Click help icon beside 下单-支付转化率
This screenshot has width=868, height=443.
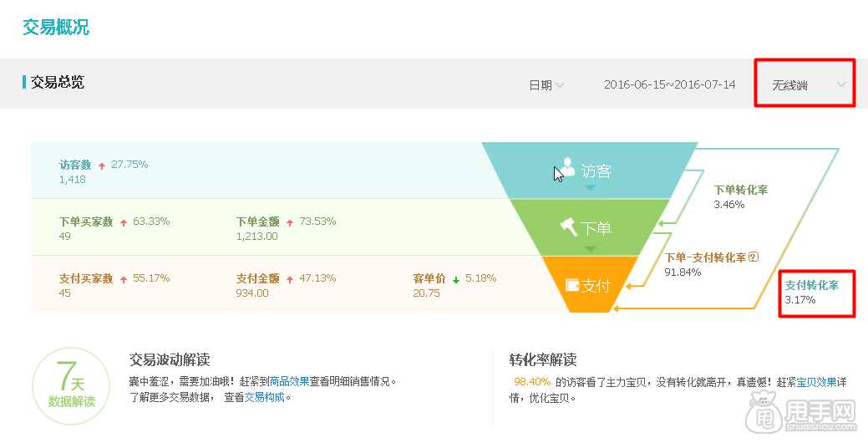pos(754,257)
